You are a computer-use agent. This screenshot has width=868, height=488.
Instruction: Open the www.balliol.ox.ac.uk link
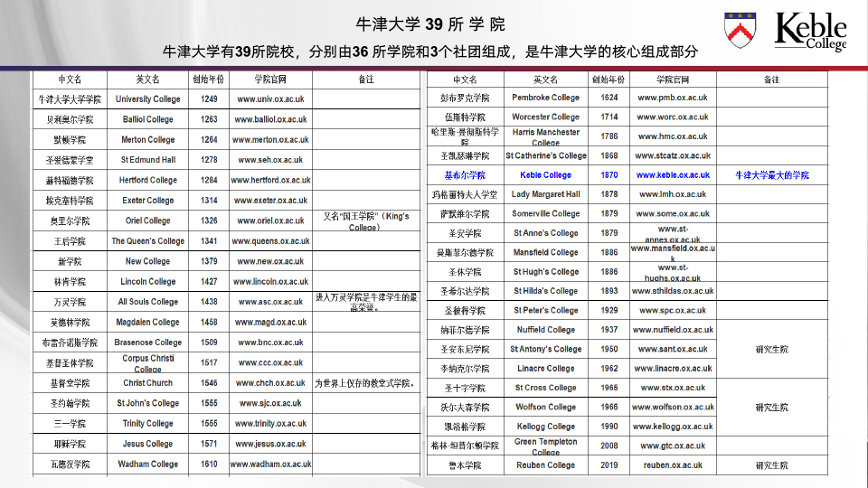(x=270, y=119)
